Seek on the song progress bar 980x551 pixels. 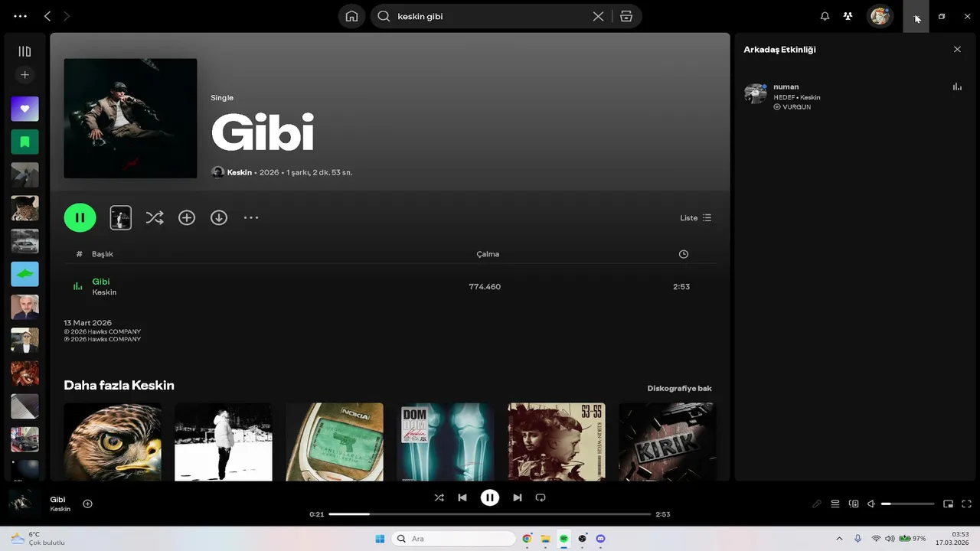490,514
